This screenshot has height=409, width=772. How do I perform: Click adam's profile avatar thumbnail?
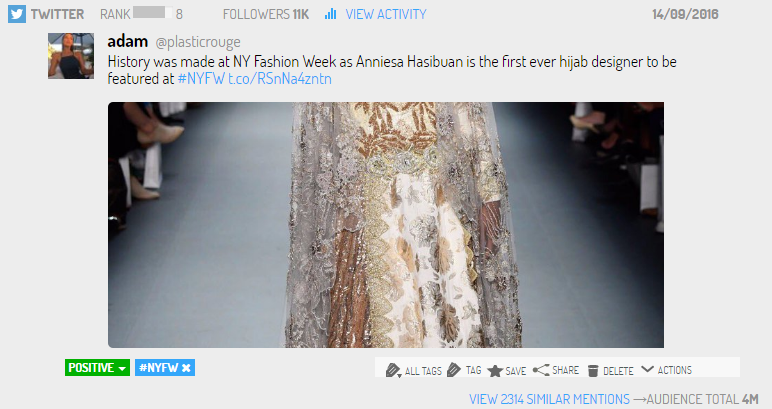pyautogui.click(x=71, y=56)
